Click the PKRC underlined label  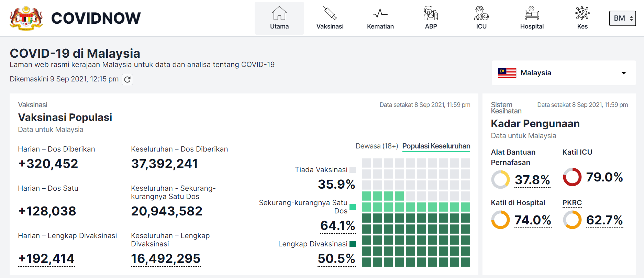tap(572, 203)
